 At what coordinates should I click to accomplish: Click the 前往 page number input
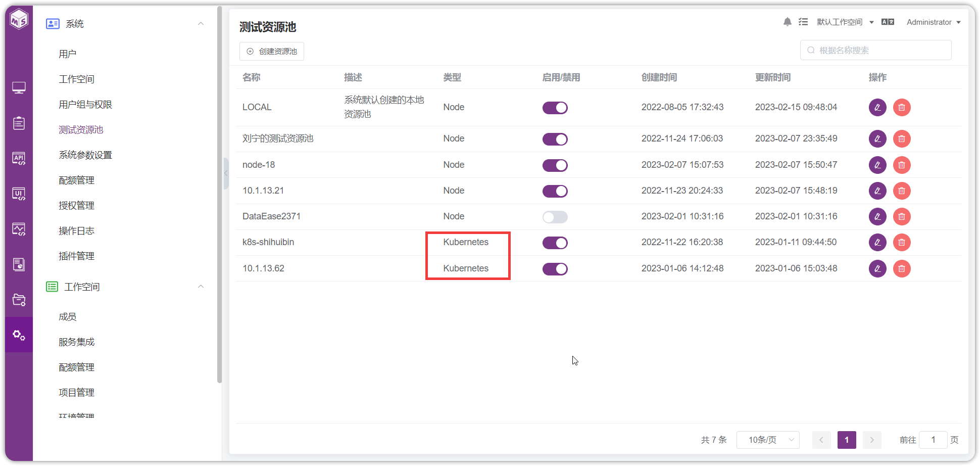tap(933, 440)
